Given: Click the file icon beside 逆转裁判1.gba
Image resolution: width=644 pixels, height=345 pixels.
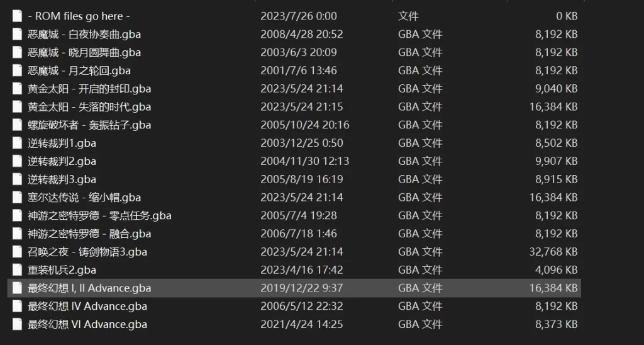Looking at the screenshot, I should [x=17, y=143].
